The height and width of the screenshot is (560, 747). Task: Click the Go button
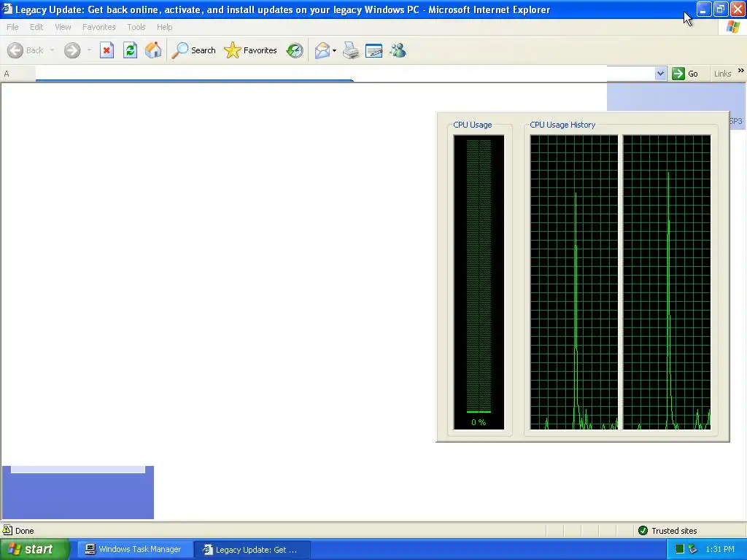coord(685,74)
